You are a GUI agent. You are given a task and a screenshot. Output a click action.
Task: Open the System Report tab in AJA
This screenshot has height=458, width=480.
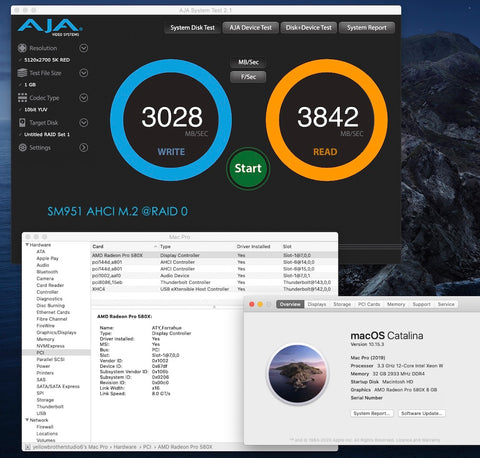coord(367,28)
